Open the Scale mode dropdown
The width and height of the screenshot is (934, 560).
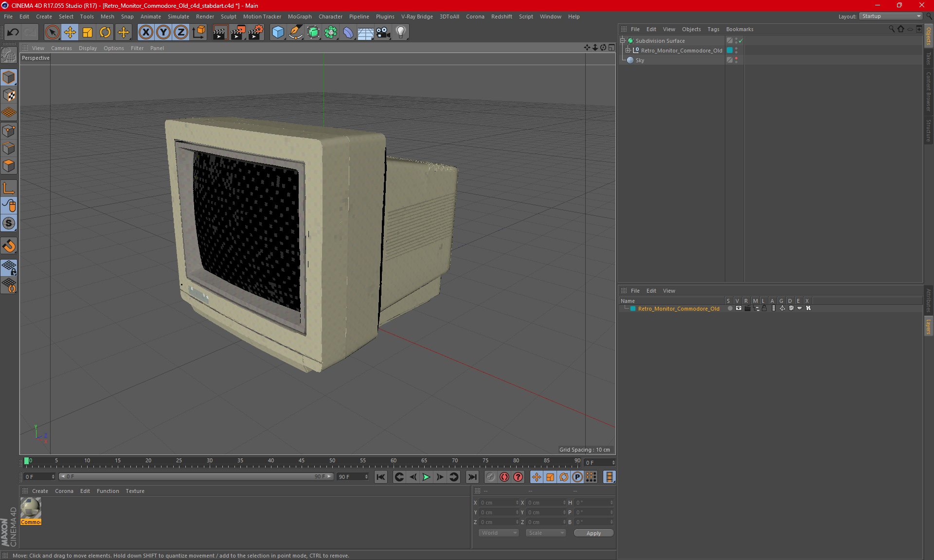546,533
